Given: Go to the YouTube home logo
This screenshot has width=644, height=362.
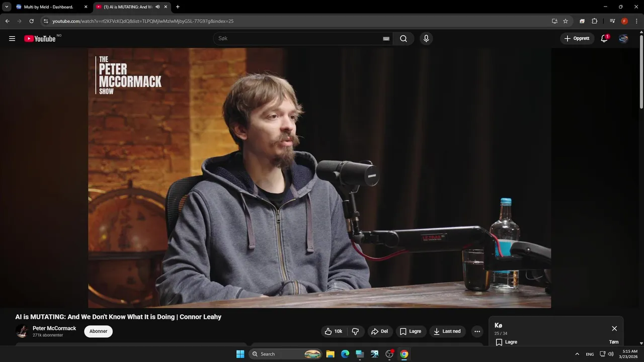Looking at the screenshot, I should pyautogui.click(x=40, y=39).
